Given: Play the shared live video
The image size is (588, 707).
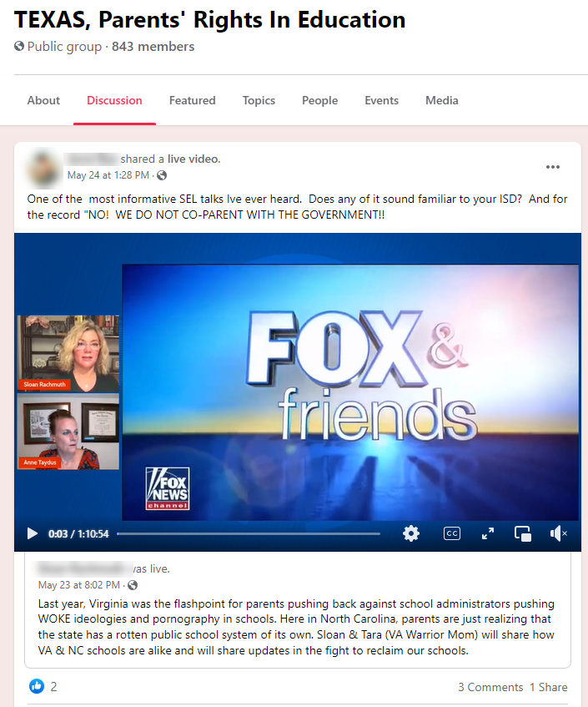Looking at the screenshot, I should (x=32, y=534).
